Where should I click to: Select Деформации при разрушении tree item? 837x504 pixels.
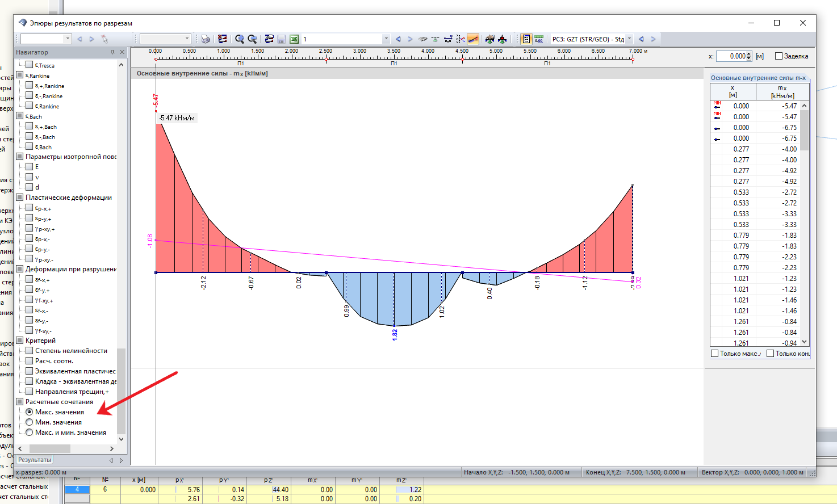click(x=71, y=269)
